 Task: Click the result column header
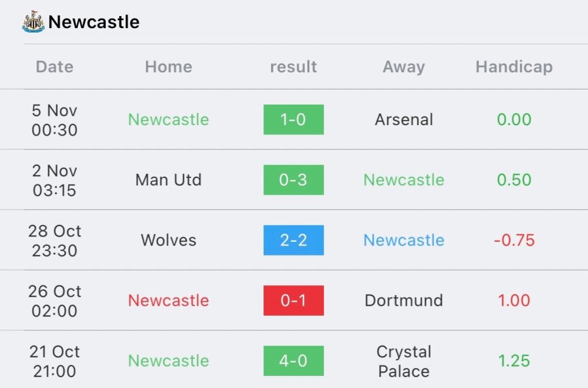293,67
